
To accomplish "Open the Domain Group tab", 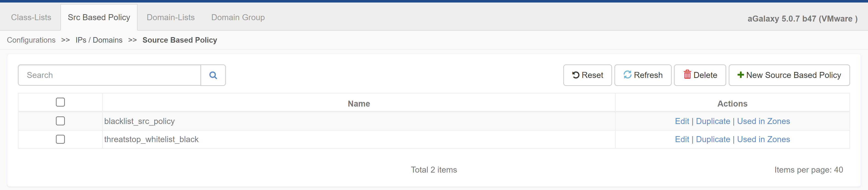I will tap(238, 17).
